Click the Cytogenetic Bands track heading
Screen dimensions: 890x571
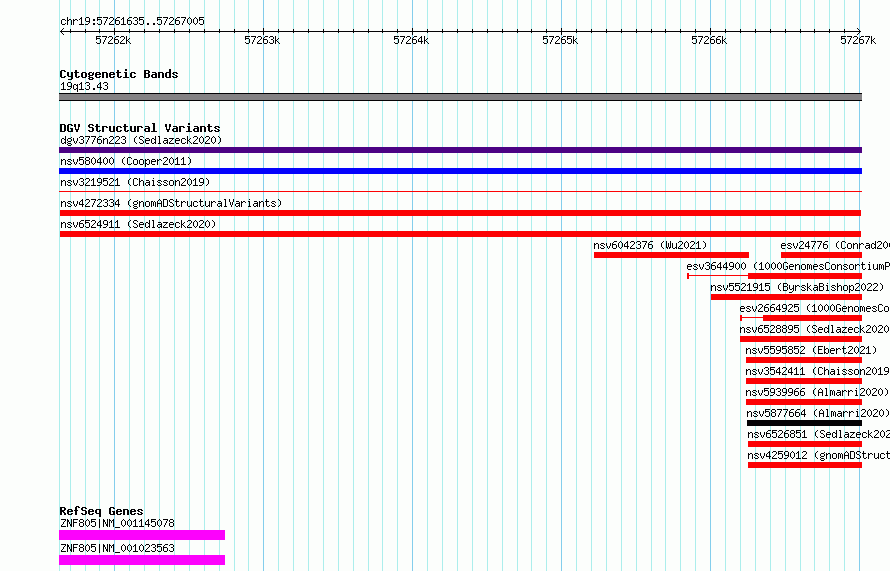tap(119, 74)
